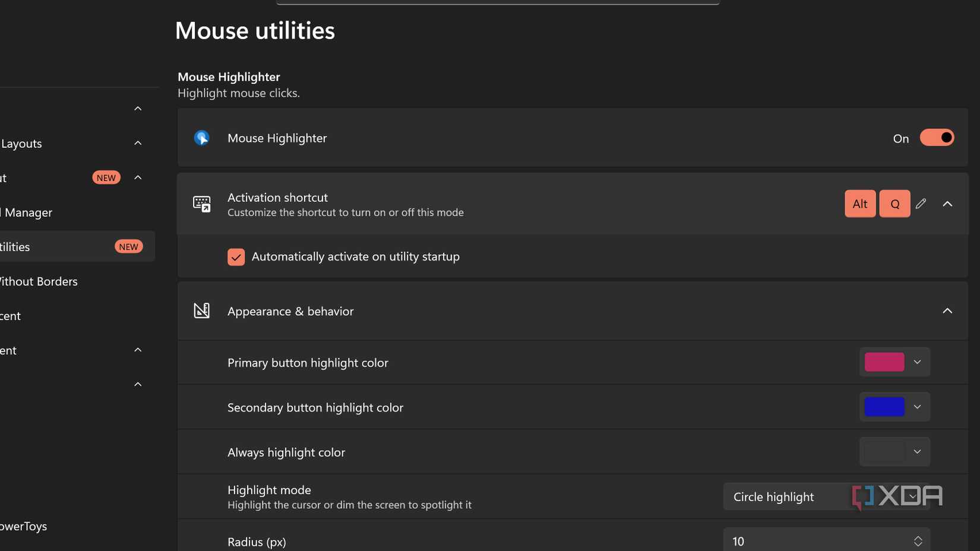Screen dimensions: 980x551
Task: Click the Mouse Highlighter app icon
Action: click(x=202, y=138)
